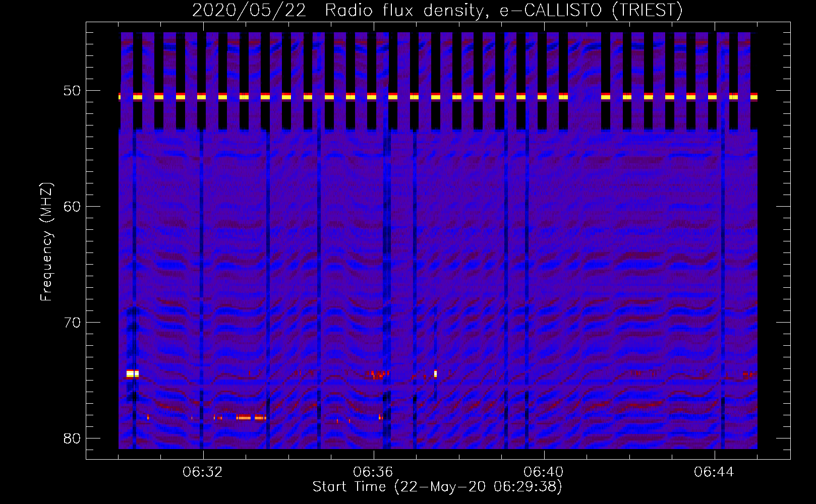Click the 06:44 time tick label
This screenshot has height=504, width=816.
[714, 472]
